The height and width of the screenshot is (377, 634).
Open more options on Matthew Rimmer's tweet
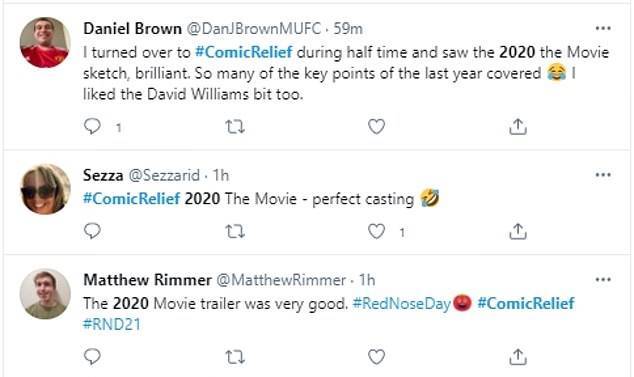[x=603, y=280]
